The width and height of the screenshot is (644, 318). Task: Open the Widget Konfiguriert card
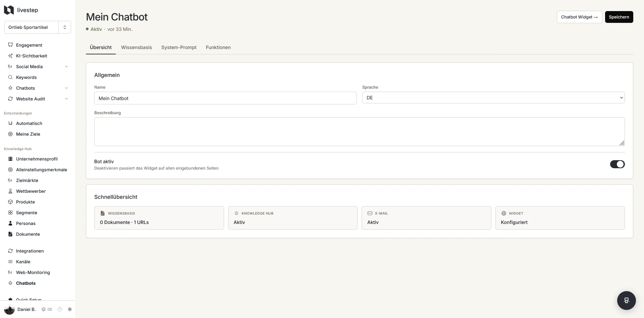[560, 218]
